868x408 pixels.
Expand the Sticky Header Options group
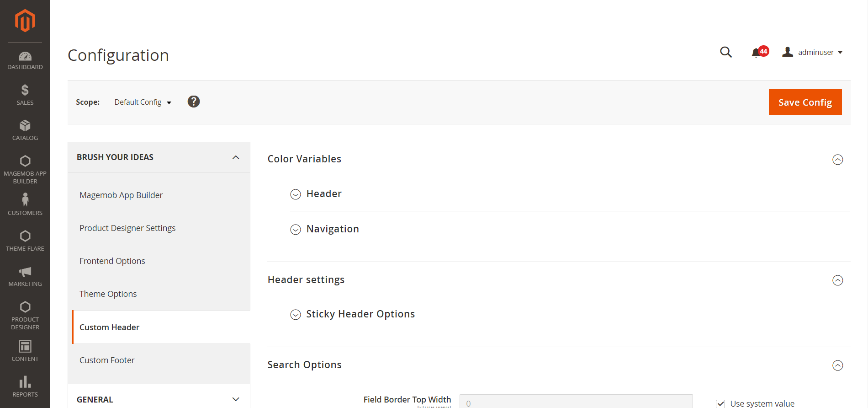point(360,314)
